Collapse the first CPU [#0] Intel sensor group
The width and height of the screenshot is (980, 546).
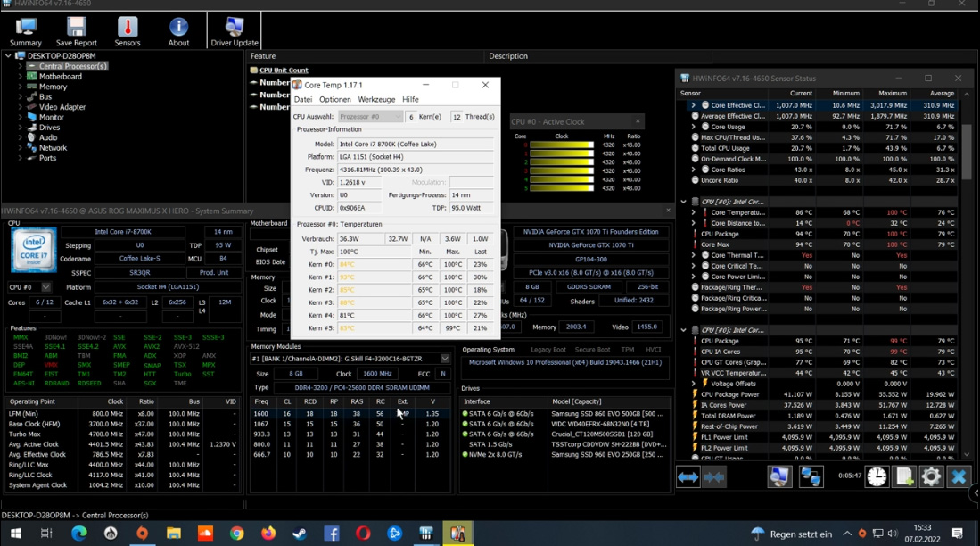click(x=683, y=202)
